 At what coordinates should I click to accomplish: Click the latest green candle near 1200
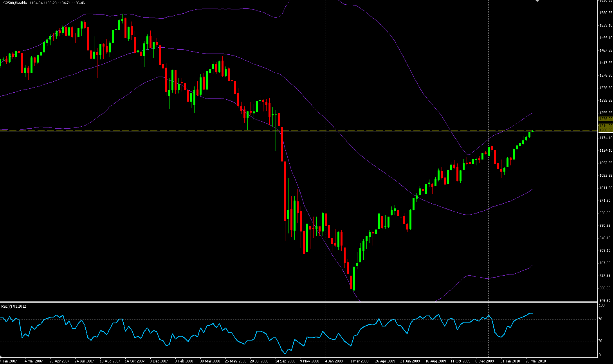(x=530, y=134)
